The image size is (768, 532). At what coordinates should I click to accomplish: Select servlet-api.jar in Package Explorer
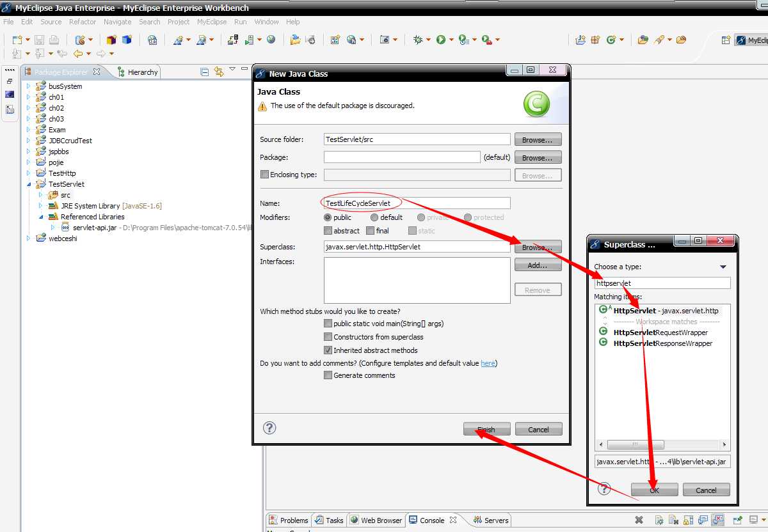pyautogui.click(x=95, y=228)
